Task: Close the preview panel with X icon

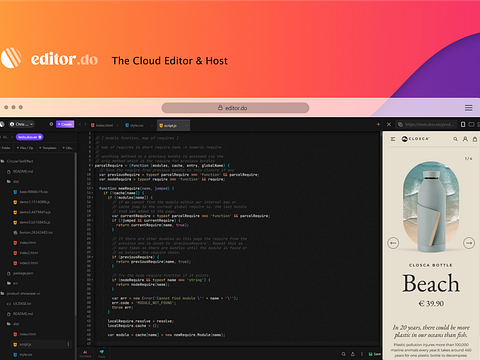Action: pyautogui.click(x=389, y=124)
